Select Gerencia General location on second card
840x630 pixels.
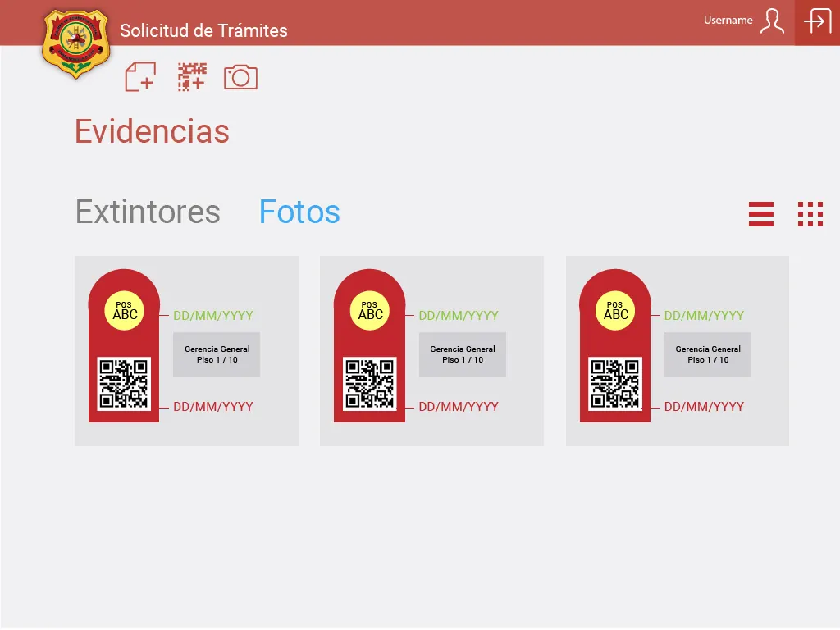click(463, 354)
